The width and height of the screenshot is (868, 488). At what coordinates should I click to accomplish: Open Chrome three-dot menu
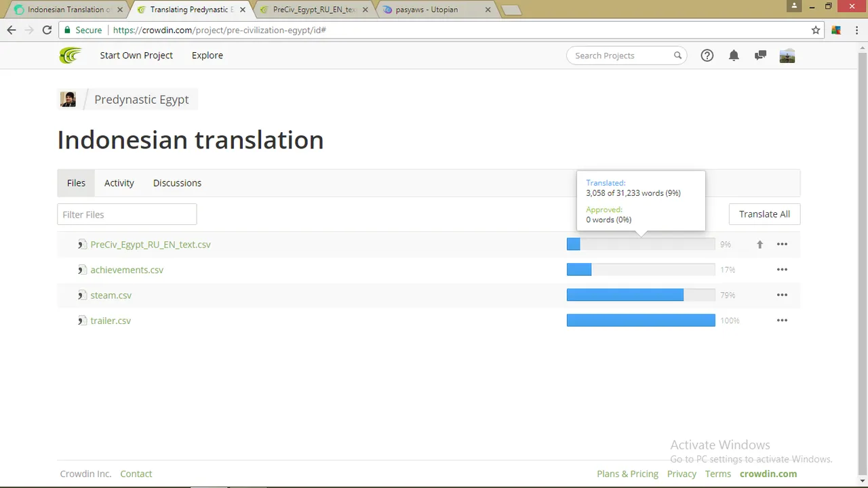pyautogui.click(x=856, y=30)
